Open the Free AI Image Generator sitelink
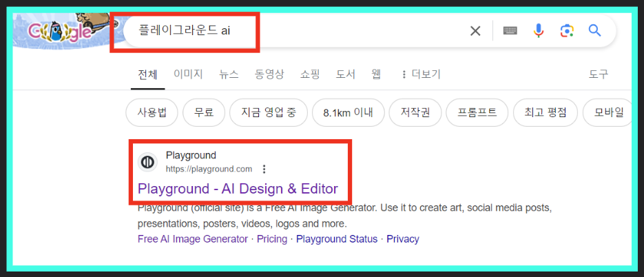Viewport: 644px width, 277px height. pos(193,239)
